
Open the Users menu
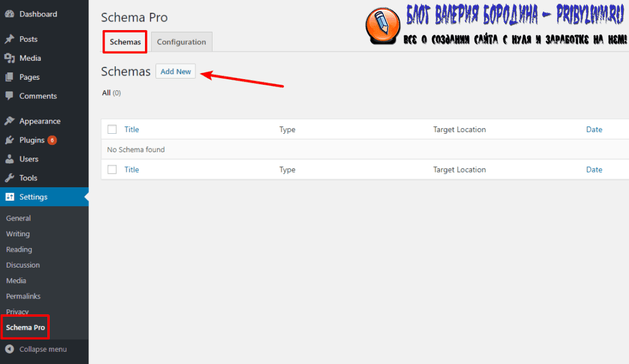(29, 159)
